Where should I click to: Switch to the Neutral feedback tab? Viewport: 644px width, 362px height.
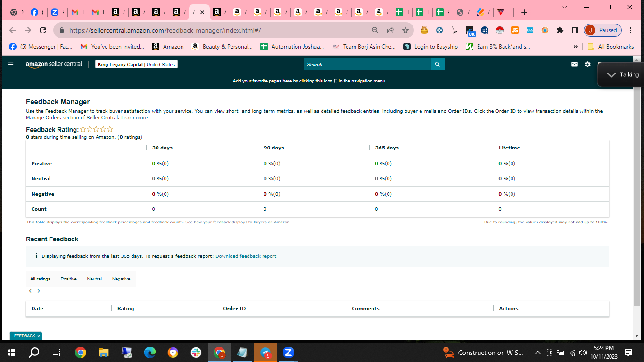tap(94, 279)
